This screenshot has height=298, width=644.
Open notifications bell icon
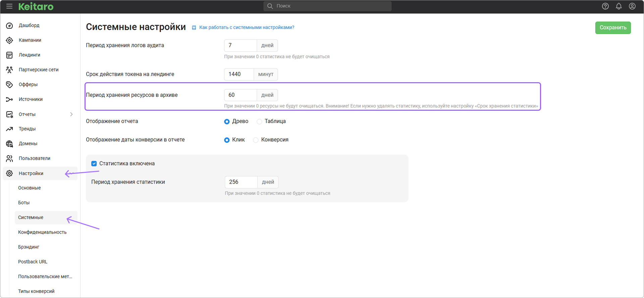coord(619,6)
